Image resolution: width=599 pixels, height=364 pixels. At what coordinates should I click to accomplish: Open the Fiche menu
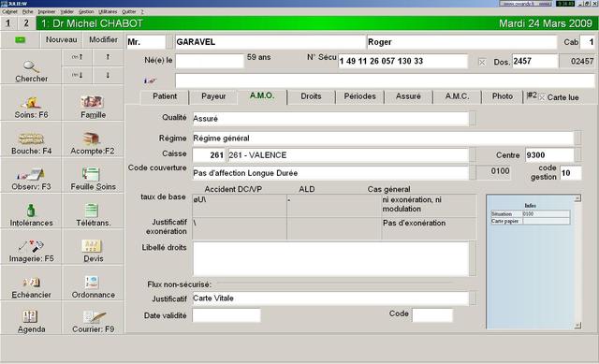(x=28, y=12)
